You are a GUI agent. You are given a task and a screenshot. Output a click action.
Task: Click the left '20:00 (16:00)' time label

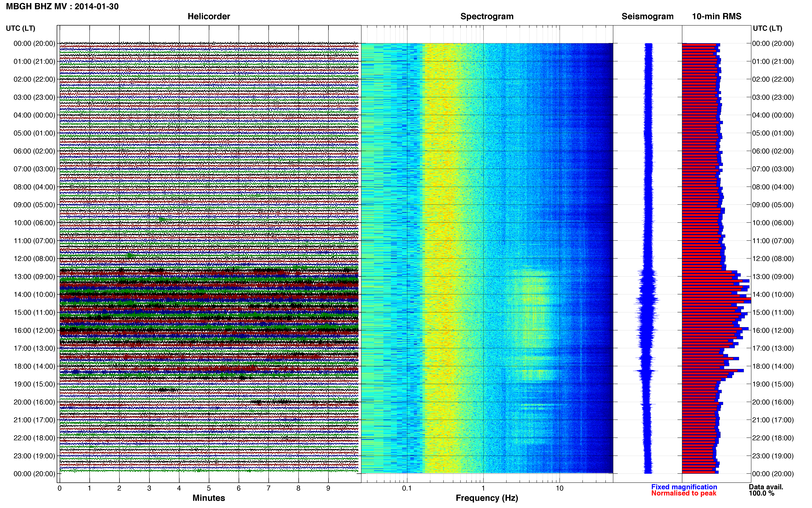click(x=34, y=402)
